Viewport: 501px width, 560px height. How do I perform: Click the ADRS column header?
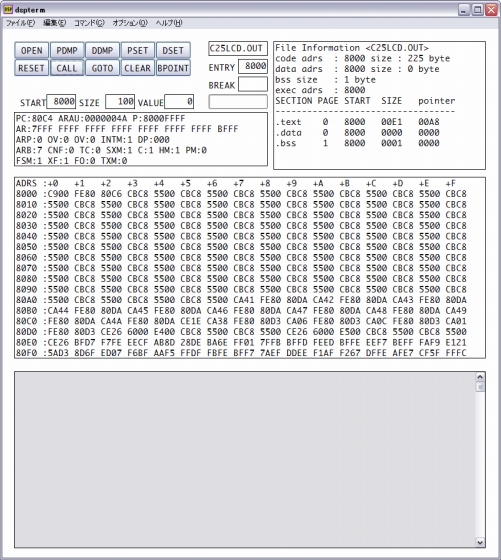pos(26,184)
